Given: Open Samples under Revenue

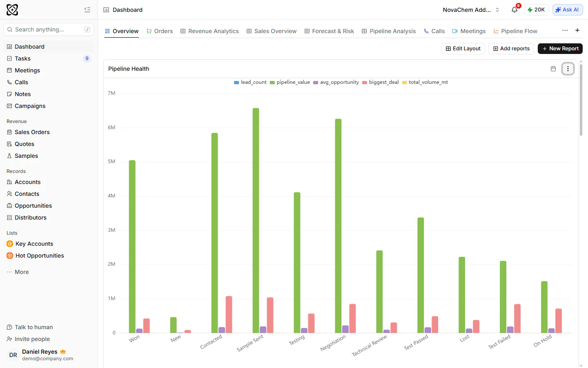Looking at the screenshot, I should click(49, 156).
